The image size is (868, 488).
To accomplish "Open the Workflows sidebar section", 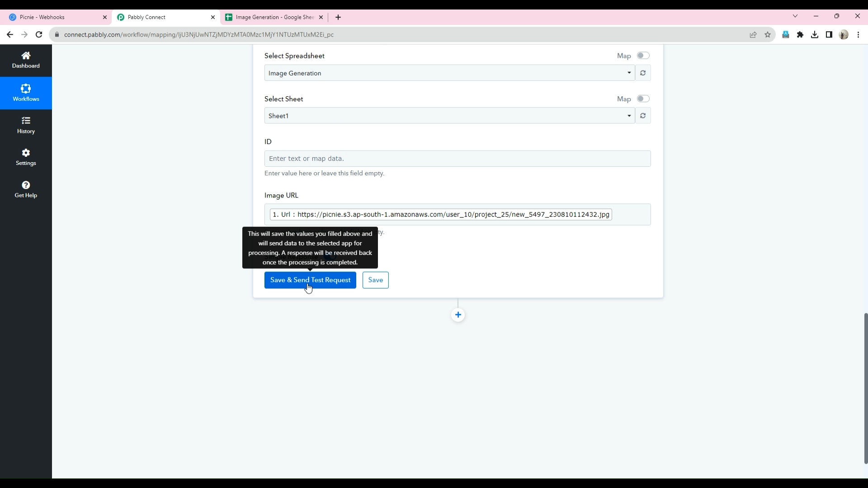I will pyautogui.click(x=26, y=93).
